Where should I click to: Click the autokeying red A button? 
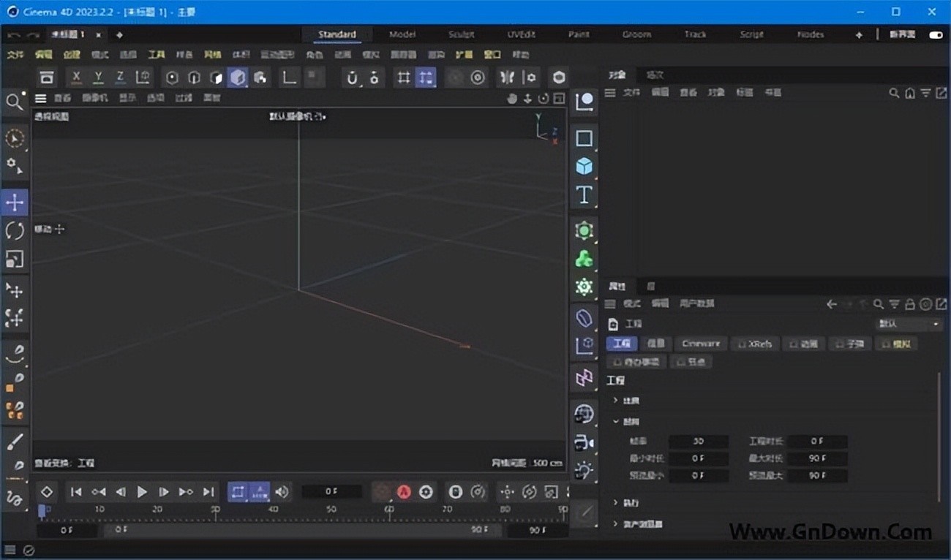coord(404,492)
